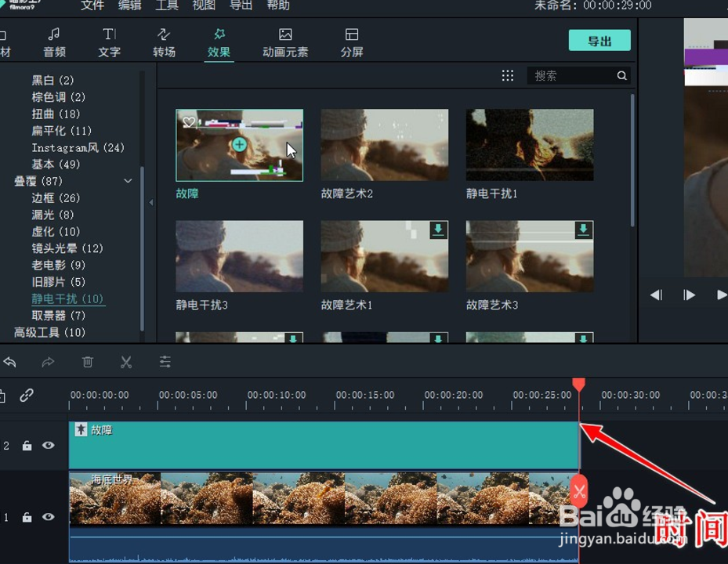Click the undo arrow icon
This screenshot has width=728, height=564.
coord(9,362)
